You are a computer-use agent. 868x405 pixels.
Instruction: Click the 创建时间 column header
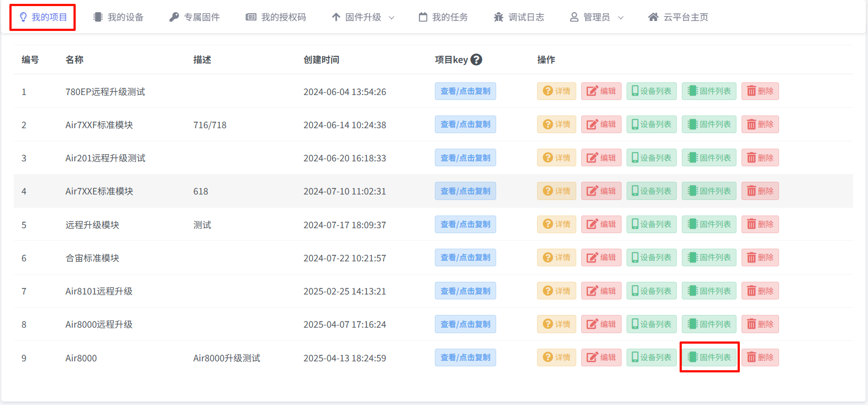[x=322, y=60]
